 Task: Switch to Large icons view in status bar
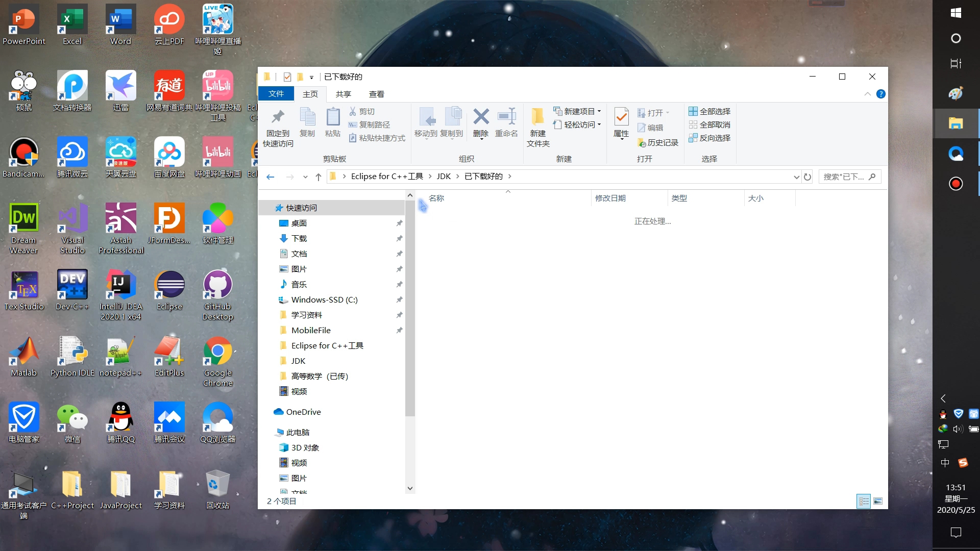pyautogui.click(x=878, y=501)
